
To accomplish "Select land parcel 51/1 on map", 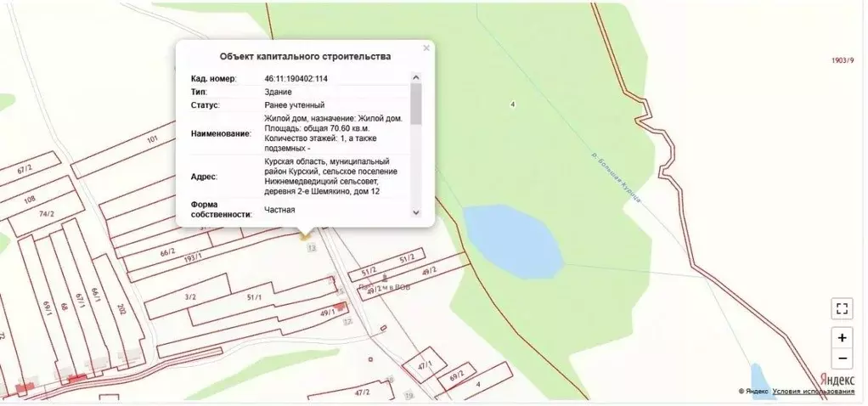I will click(254, 298).
